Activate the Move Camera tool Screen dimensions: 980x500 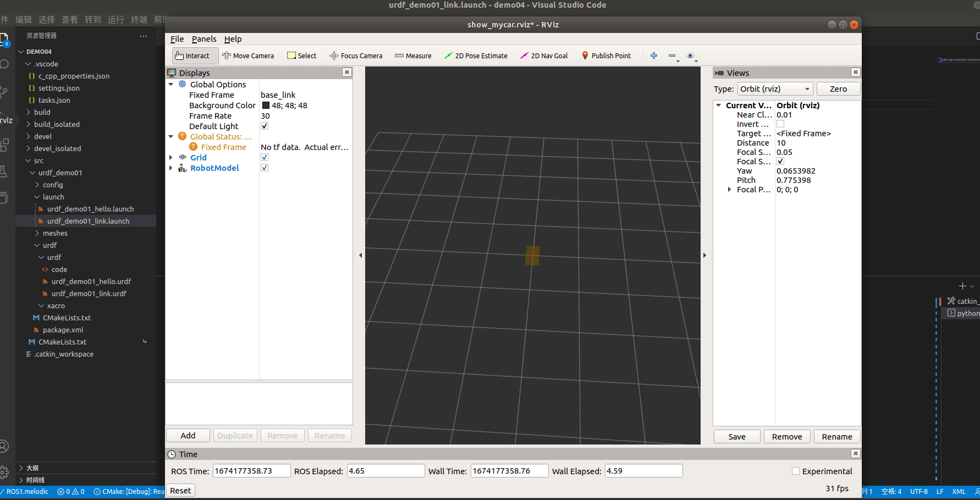pos(248,55)
